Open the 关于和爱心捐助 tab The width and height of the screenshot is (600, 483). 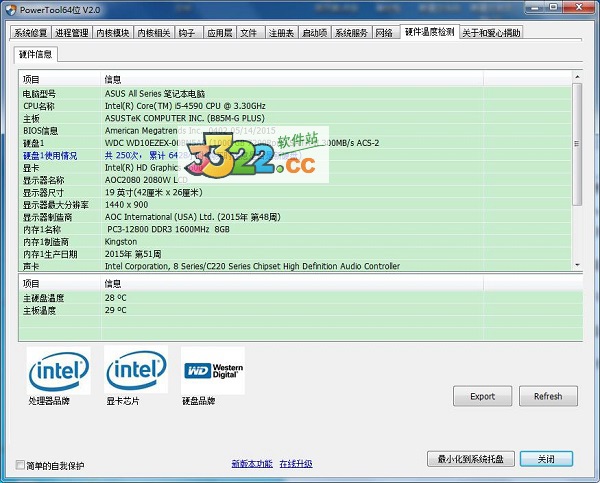coord(491,33)
